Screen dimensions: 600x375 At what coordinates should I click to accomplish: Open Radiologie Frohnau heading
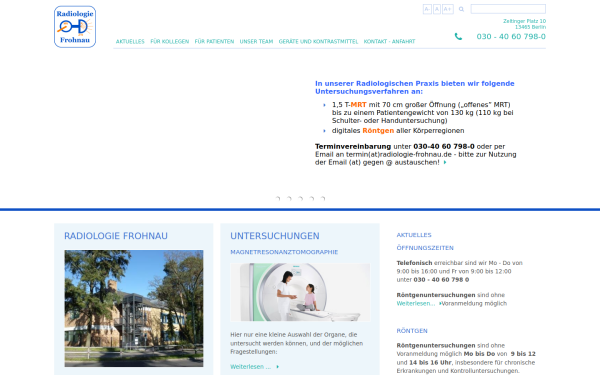pyautogui.click(x=116, y=236)
